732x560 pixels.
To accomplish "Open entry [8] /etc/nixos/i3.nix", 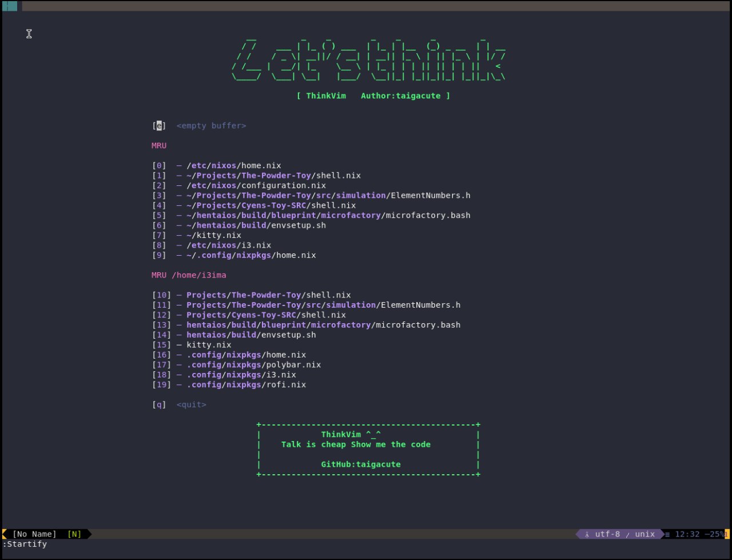I will (212, 245).
